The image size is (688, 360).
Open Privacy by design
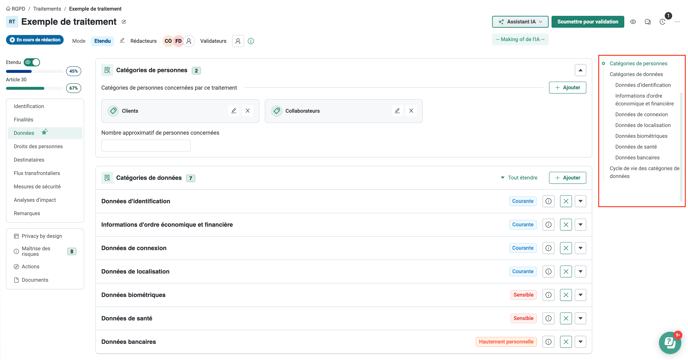[x=38, y=236]
